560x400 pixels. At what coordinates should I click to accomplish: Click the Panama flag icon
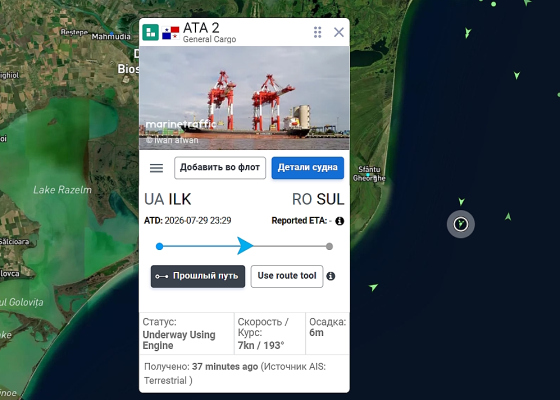pos(170,33)
